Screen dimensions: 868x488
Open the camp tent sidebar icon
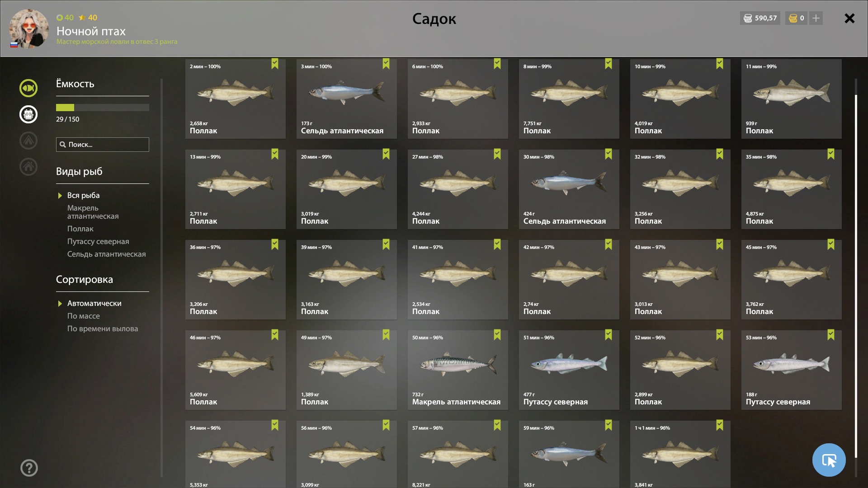click(x=28, y=141)
